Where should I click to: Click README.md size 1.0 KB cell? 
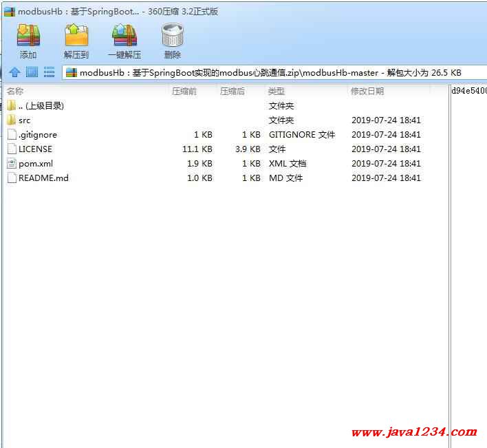199,178
